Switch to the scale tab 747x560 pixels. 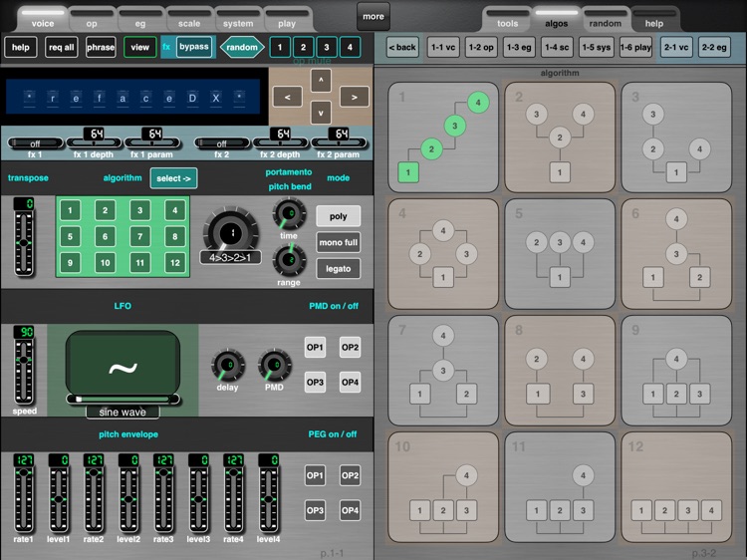coord(189,22)
